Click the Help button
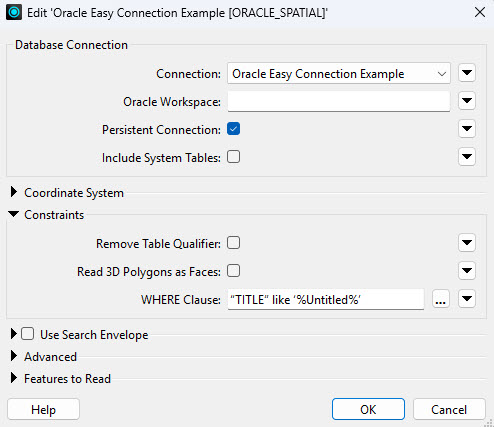Screen dimensions: 494x427 pos(43,409)
